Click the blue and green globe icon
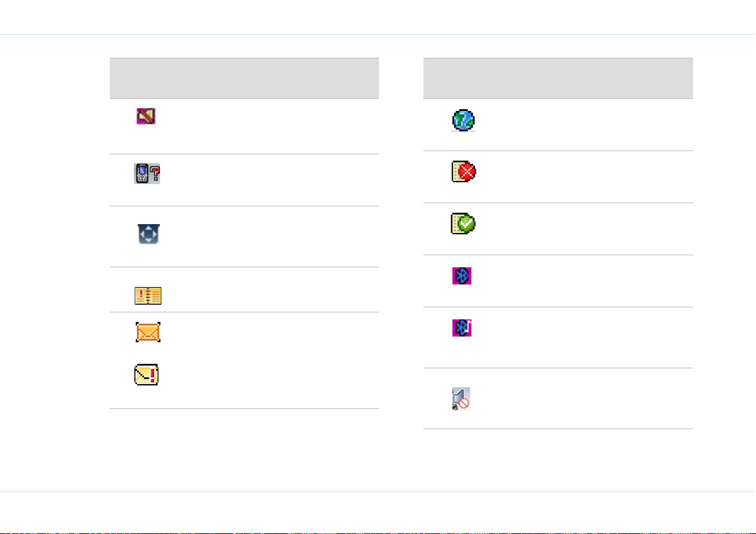The width and height of the screenshot is (756, 534). coord(463,121)
